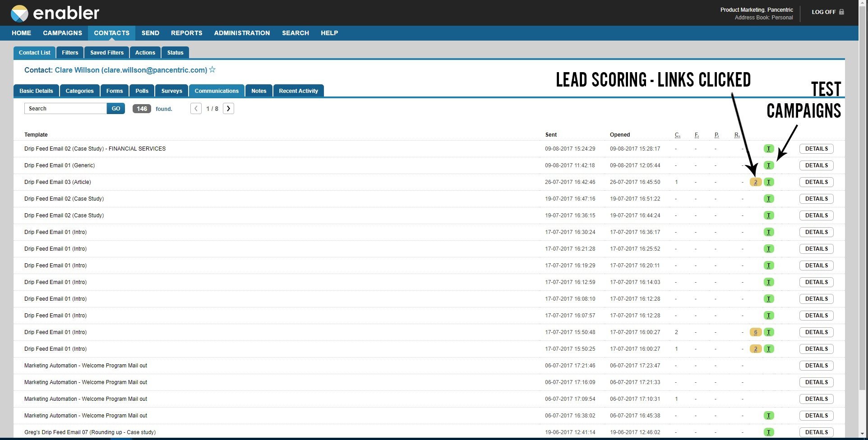Click green T badge on row sent 16:36:15
Viewport: 868px width, 440px height.
[x=769, y=215]
